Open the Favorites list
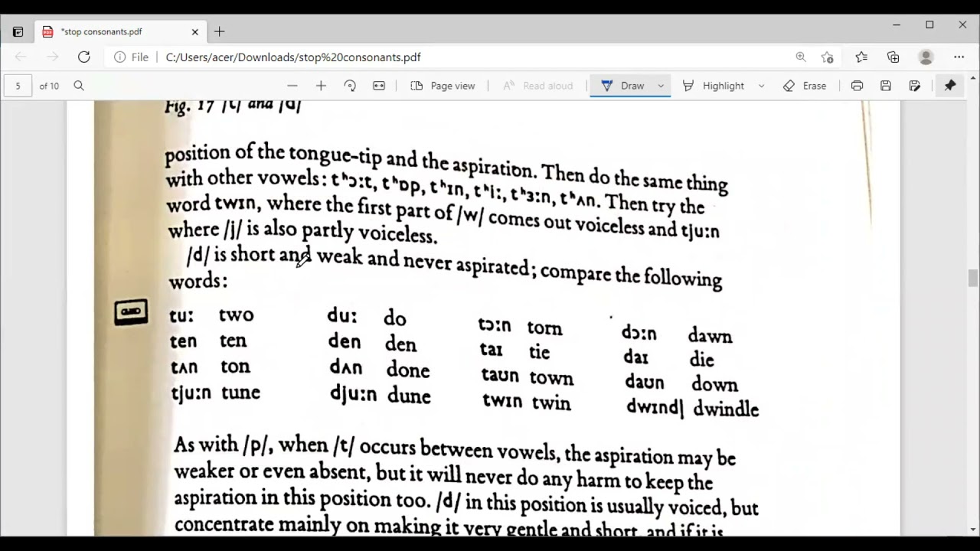Screen dimensions: 980x551 pos(861,57)
